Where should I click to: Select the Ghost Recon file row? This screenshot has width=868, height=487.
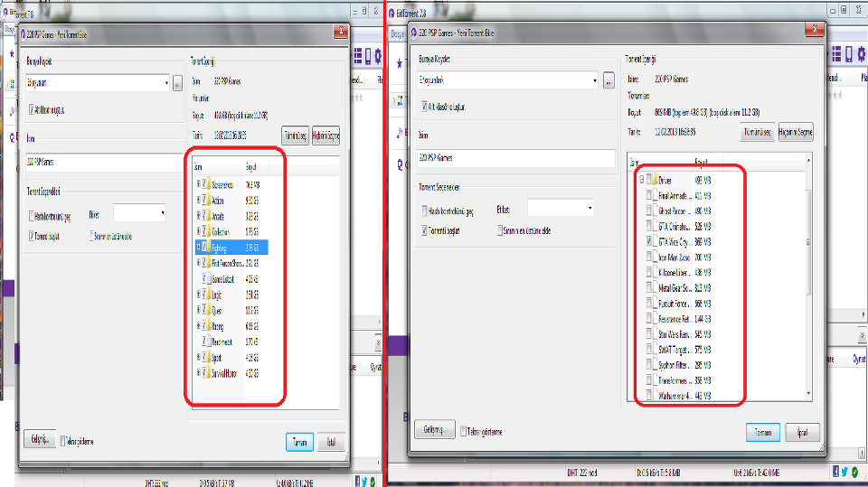tap(679, 211)
